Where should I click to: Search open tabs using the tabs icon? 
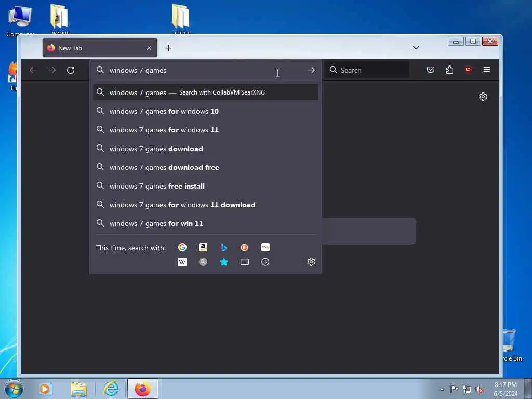244,262
